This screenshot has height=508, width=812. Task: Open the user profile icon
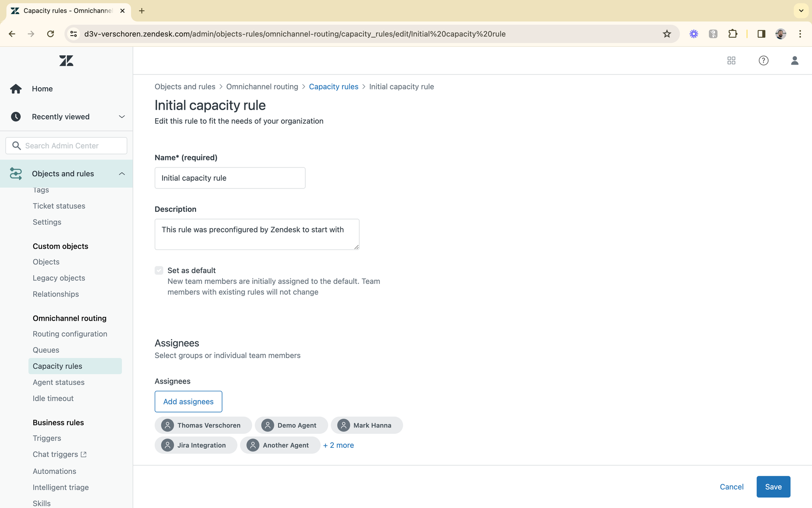[x=795, y=61]
